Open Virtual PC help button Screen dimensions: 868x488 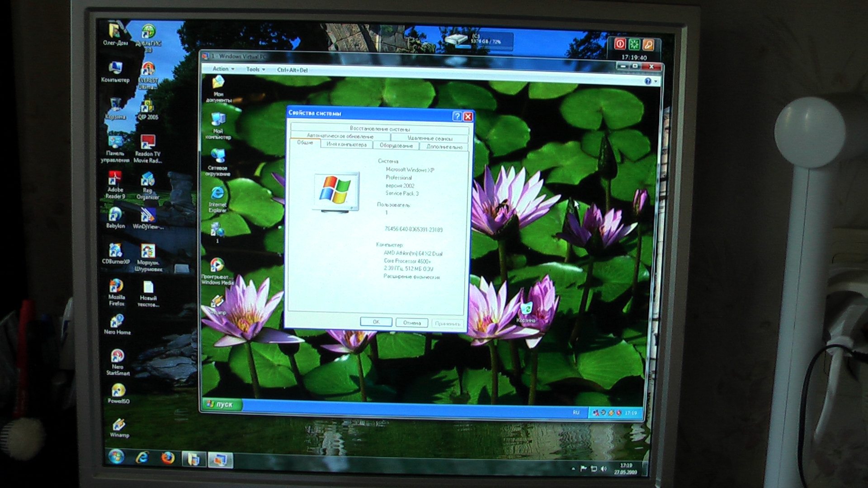(648, 81)
